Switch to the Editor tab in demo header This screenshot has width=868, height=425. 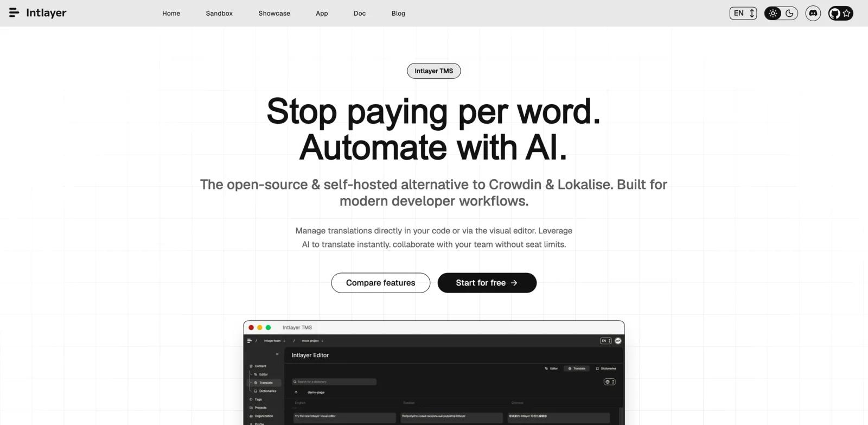click(x=551, y=369)
